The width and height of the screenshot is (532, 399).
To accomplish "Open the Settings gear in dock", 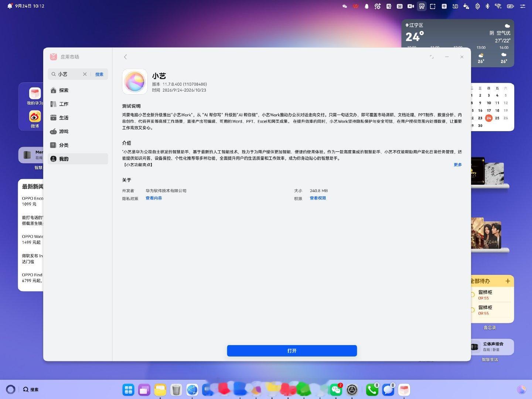I will tap(352, 390).
